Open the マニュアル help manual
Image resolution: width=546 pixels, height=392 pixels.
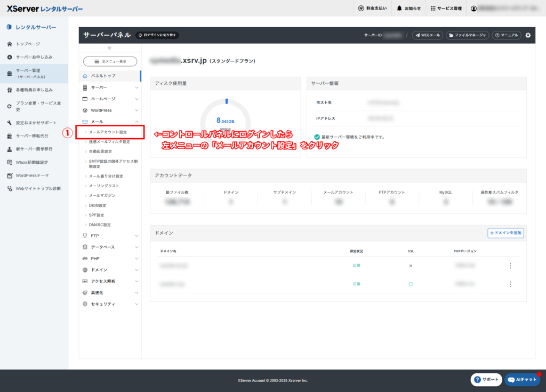(x=506, y=35)
